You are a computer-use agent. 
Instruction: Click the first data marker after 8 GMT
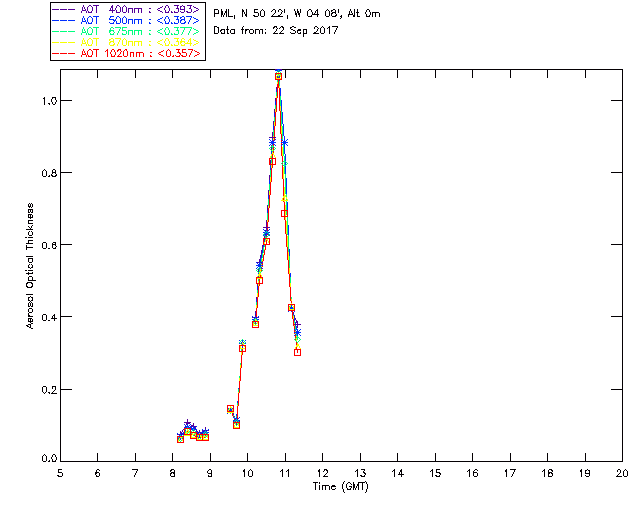(180, 439)
